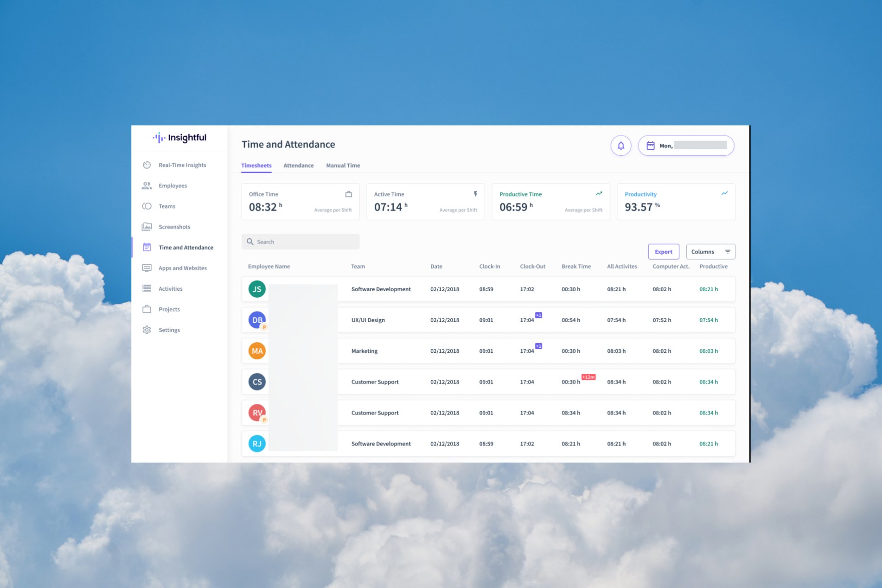This screenshot has height=588, width=882.
Task: Click Productive Time 06:59 value
Action: click(x=516, y=207)
